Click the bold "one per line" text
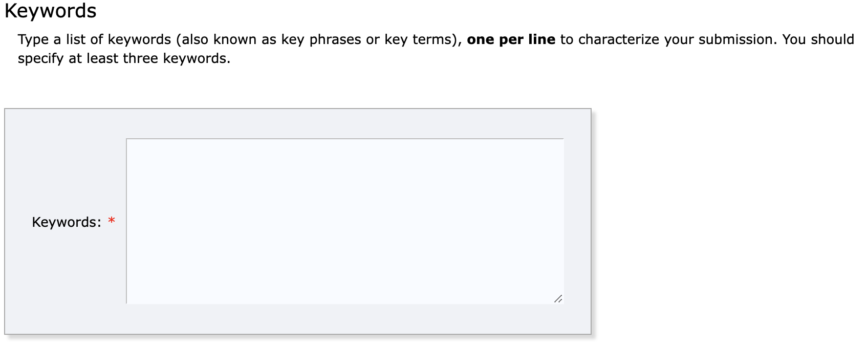The height and width of the screenshot is (342, 868). tap(511, 39)
